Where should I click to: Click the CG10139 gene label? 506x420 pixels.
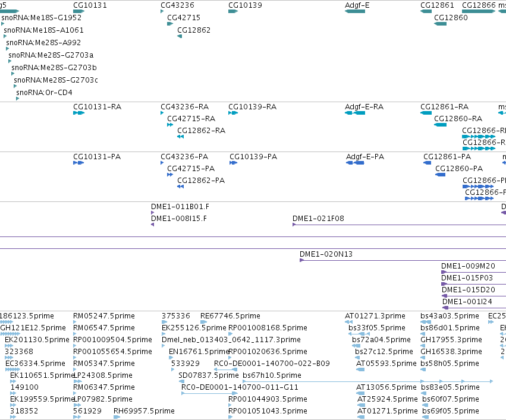click(245, 5)
